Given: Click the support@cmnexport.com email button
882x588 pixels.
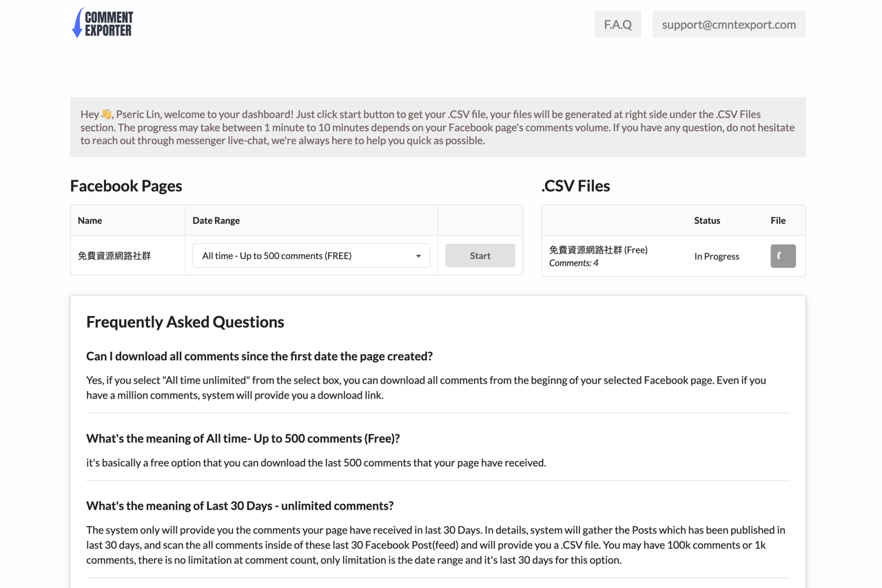Looking at the screenshot, I should click(729, 24).
